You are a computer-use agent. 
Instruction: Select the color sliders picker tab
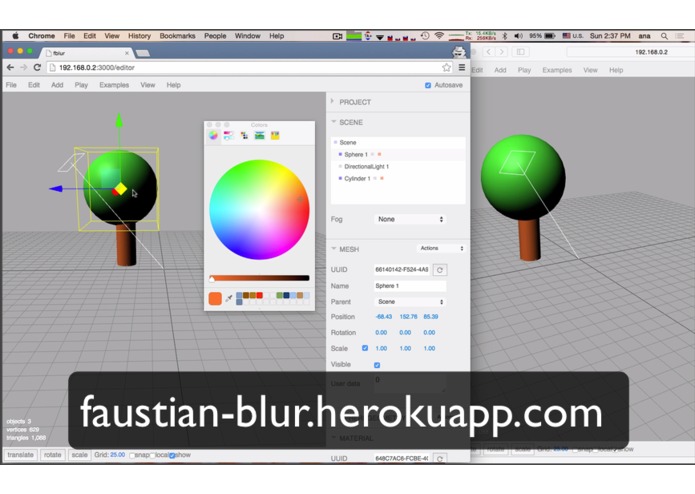229,136
